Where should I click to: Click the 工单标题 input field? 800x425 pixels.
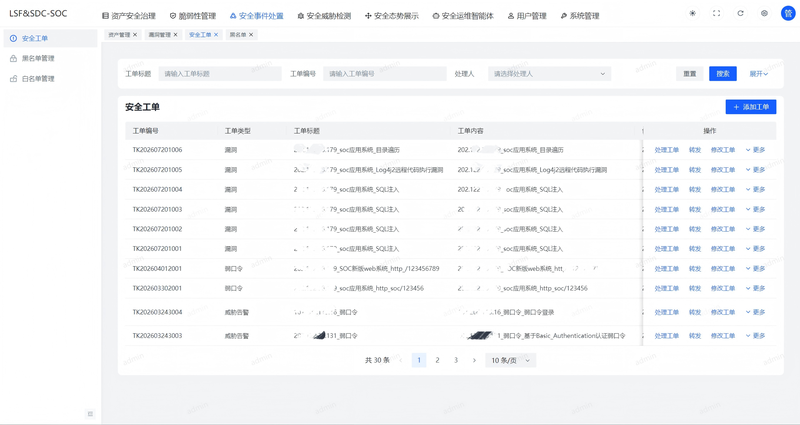point(220,73)
